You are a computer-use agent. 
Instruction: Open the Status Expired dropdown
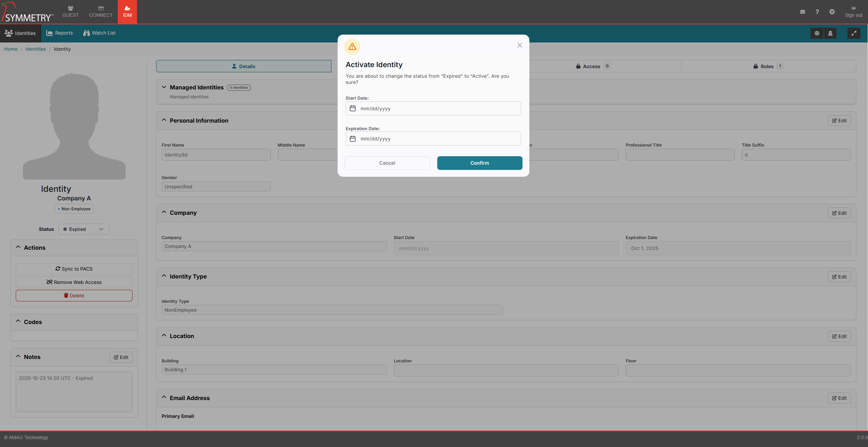(84, 229)
